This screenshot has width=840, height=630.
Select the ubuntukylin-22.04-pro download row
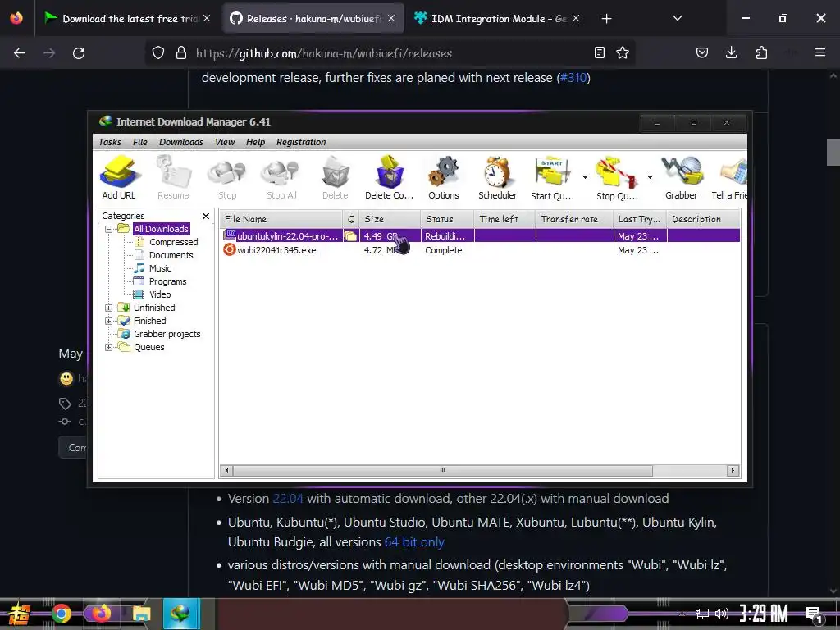[480, 235]
